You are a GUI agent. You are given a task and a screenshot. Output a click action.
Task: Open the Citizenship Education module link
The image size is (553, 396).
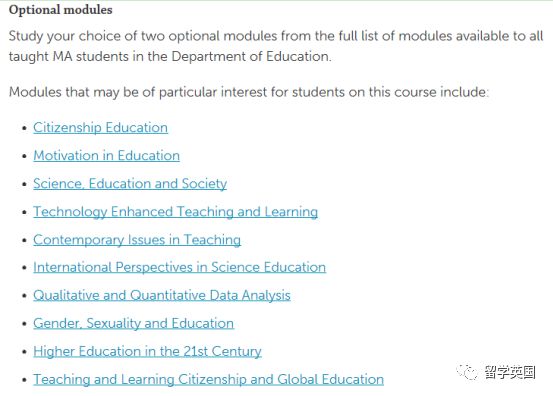point(101,127)
